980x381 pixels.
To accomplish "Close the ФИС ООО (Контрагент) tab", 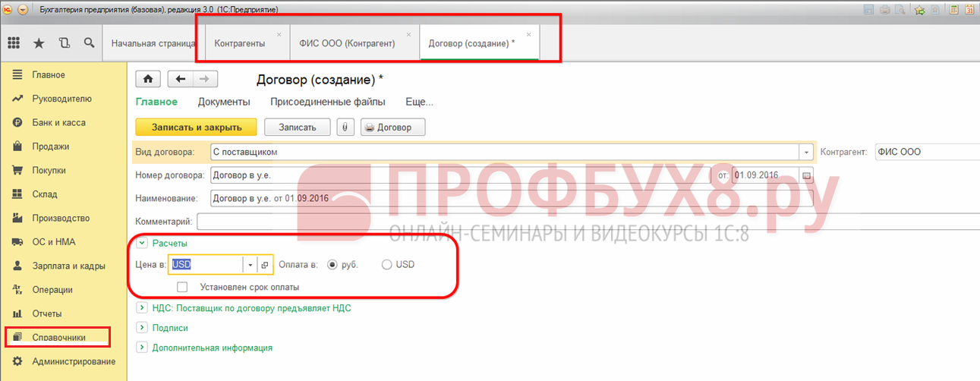I will 409,35.
